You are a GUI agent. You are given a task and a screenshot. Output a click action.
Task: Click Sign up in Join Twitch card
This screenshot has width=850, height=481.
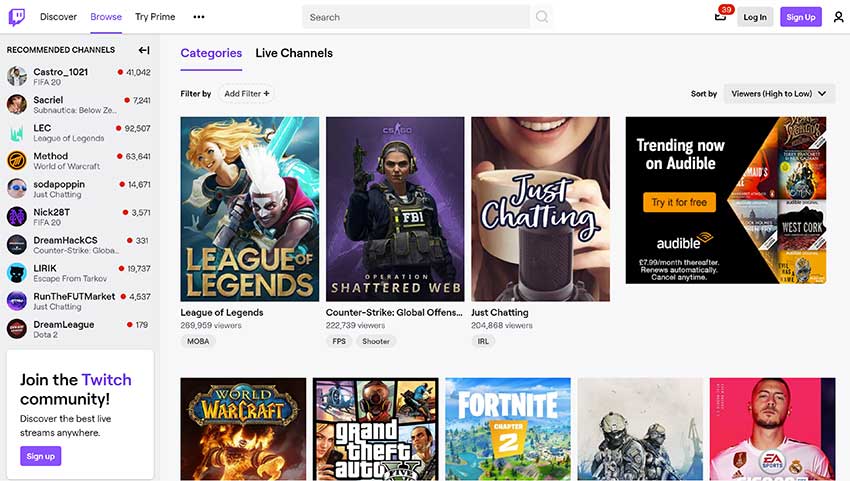coord(41,456)
